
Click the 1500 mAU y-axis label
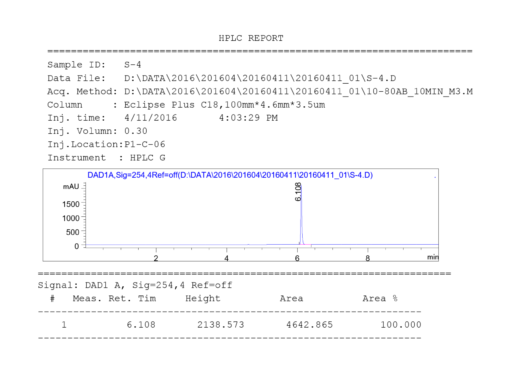pos(71,204)
